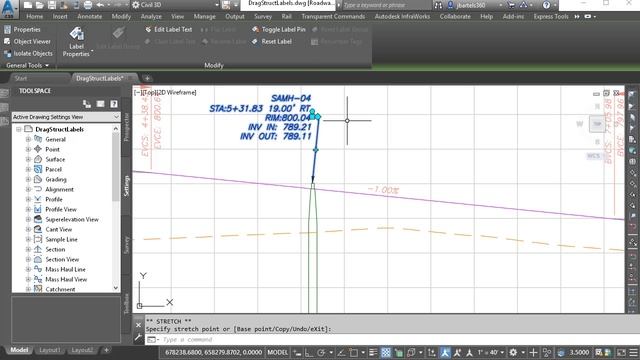The image size is (640, 360).
Task: Toggle the grid display status bar icon
Action: coord(385,353)
